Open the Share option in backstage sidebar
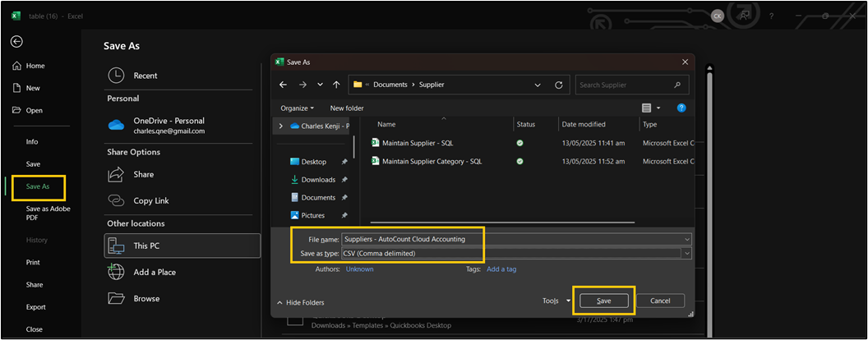Screen dimensions: 868x340 pyautogui.click(x=34, y=285)
